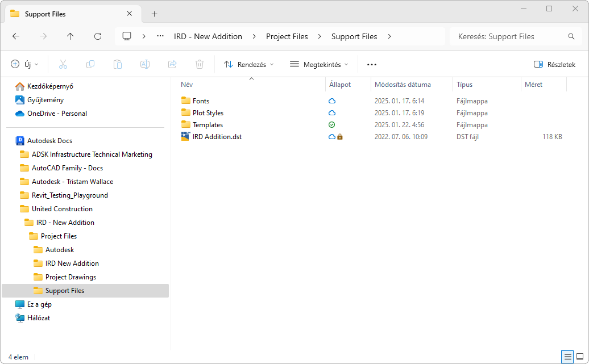Sort by Módosítás dátuma column header
This screenshot has height=364, width=589.
pos(403,85)
